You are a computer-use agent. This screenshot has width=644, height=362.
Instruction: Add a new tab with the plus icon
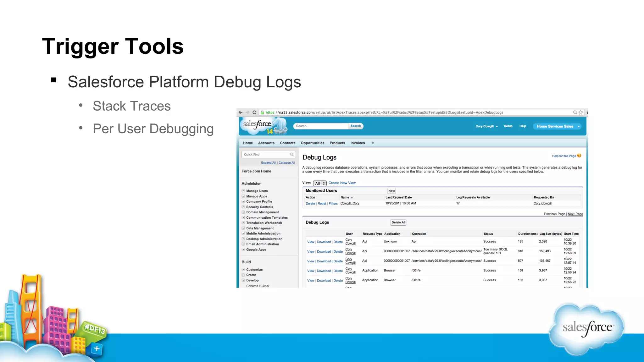tap(373, 143)
